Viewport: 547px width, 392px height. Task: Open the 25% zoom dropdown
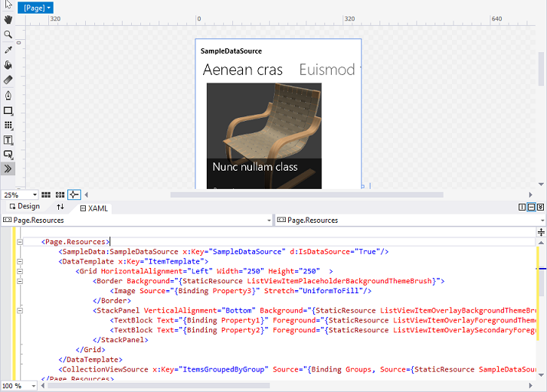pyautogui.click(x=20, y=194)
